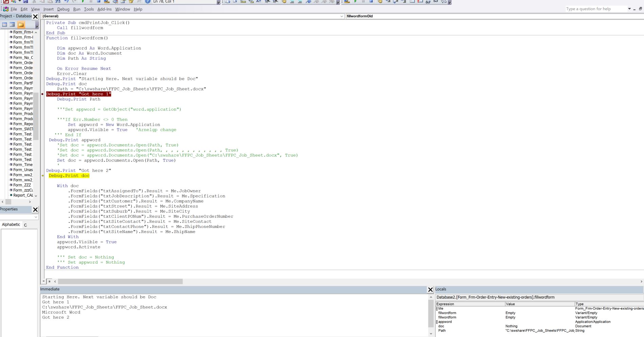Screen dimensions: 644x337
Task: Open the Debug menu
Action: click(x=63, y=9)
